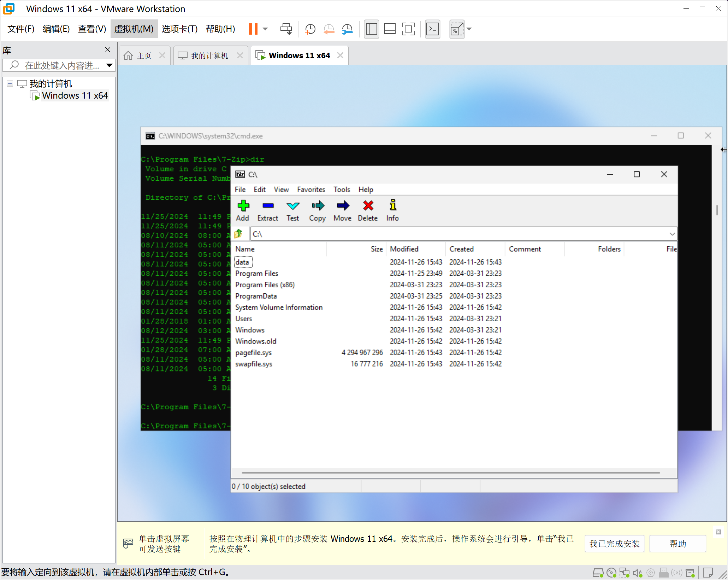Image resolution: width=728 pixels, height=580 pixels.
Task: Click the sound device status bar icon
Action: [638, 573]
